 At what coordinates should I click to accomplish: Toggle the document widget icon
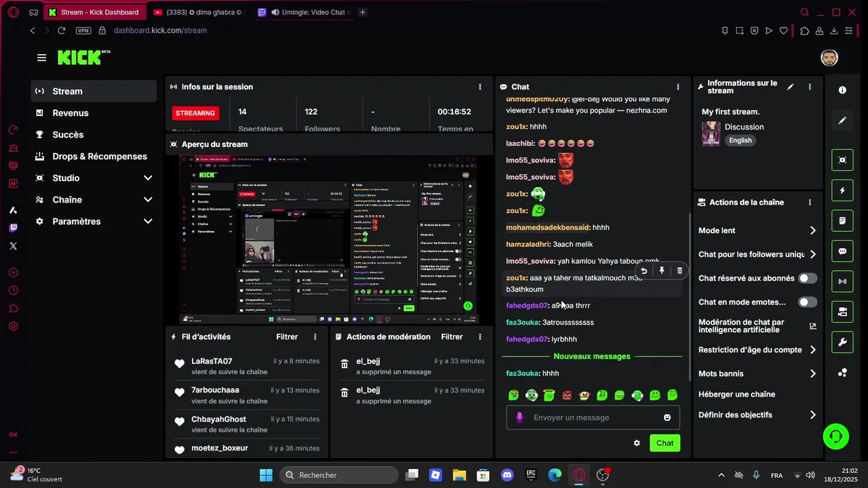842,220
